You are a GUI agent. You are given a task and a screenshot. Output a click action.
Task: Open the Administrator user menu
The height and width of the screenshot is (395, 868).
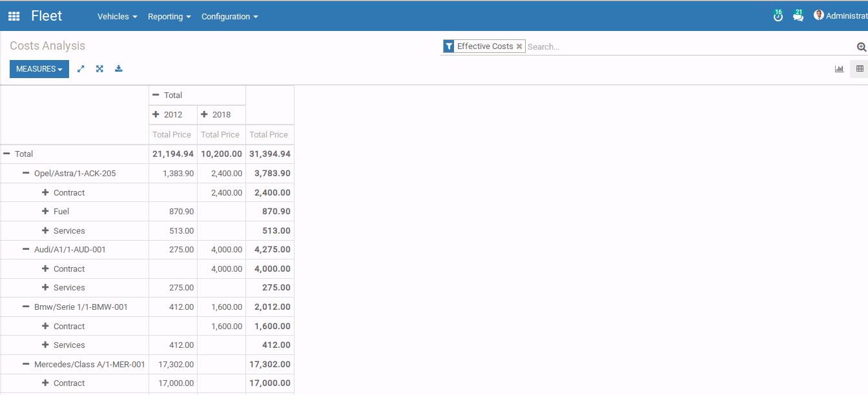[x=840, y=15]
